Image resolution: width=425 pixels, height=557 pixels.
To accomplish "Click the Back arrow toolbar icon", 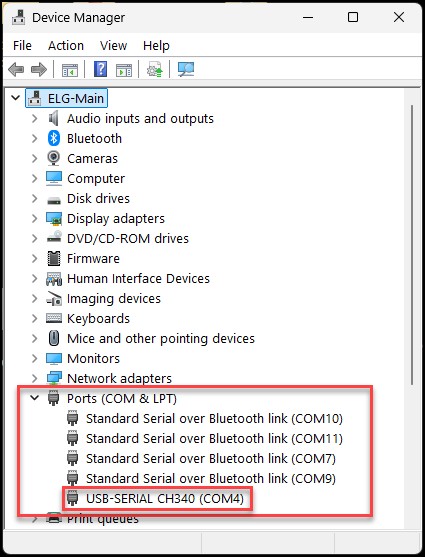I will click(16, 69).
